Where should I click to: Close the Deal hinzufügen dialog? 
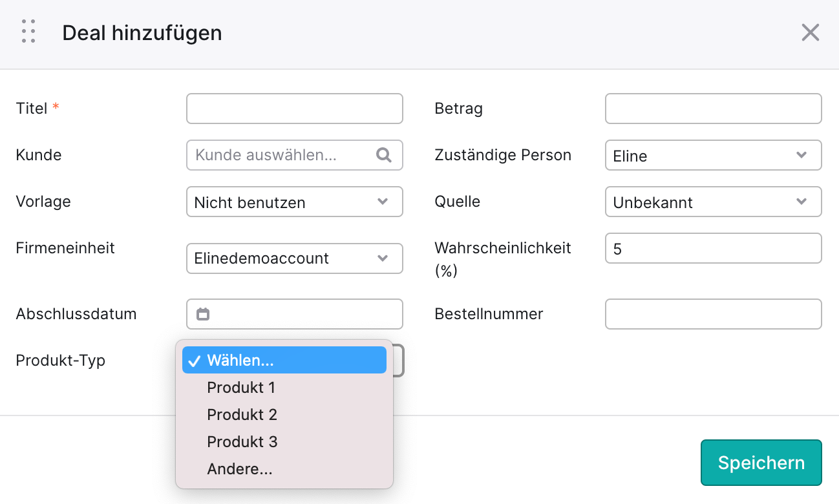pos(810,32)
